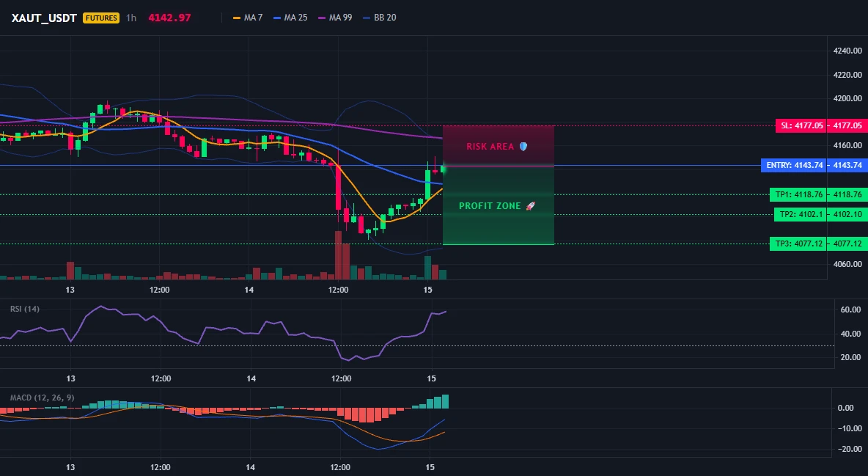Viewport: 868px width, 476px height.
Task: Select the TP3: 4077.12 target label
Action: (798, 244)
